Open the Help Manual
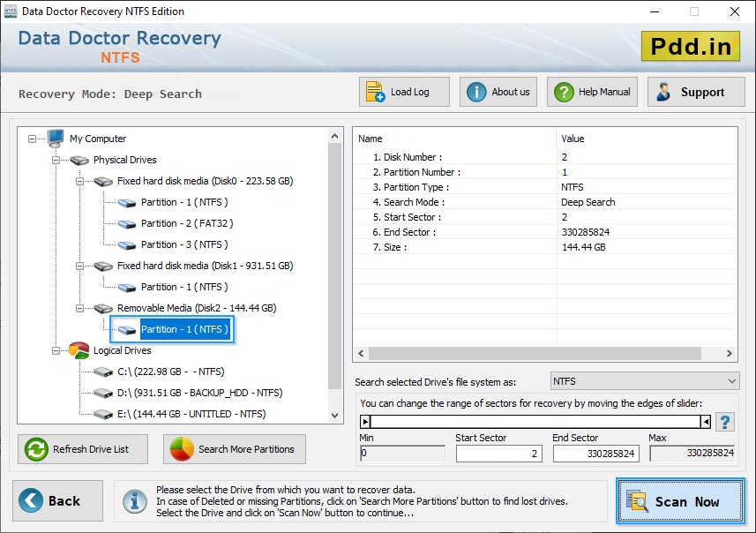 [x=592, y=92]
